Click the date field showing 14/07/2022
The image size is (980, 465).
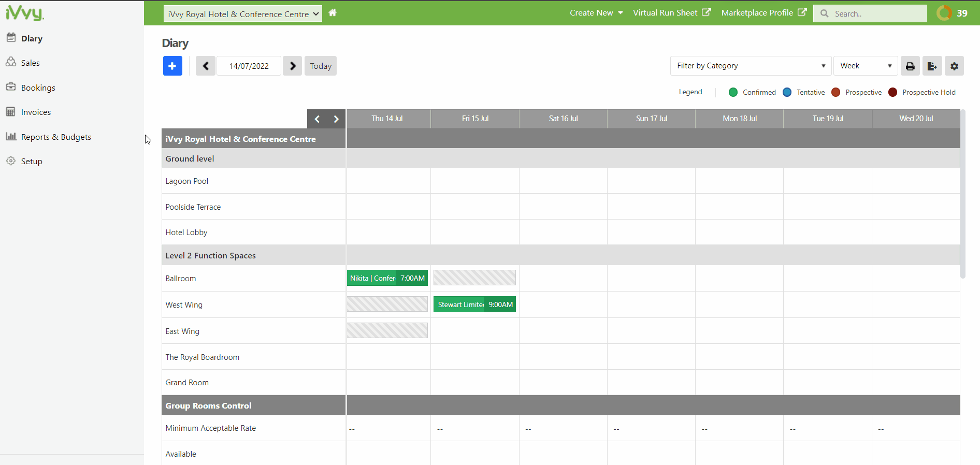click(249, 66)
